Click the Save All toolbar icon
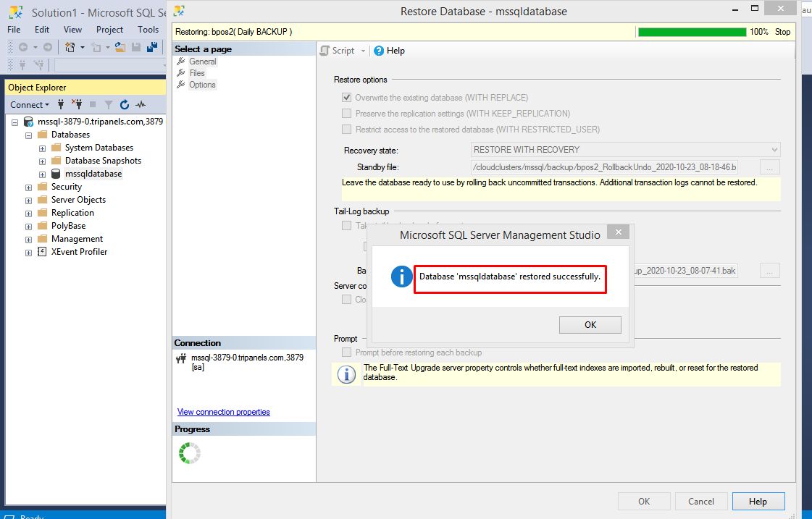The height and width of the screenshot is (519, 812). click(152, 47)
